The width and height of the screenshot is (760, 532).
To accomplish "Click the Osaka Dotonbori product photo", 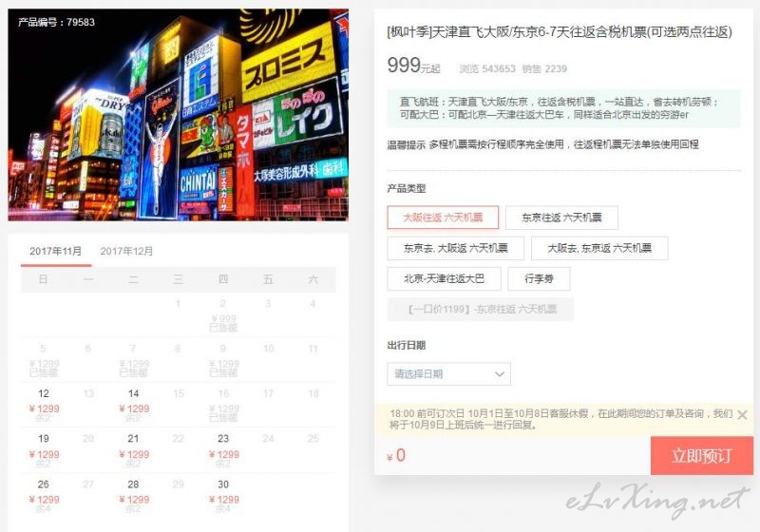I will pos(179,115).
